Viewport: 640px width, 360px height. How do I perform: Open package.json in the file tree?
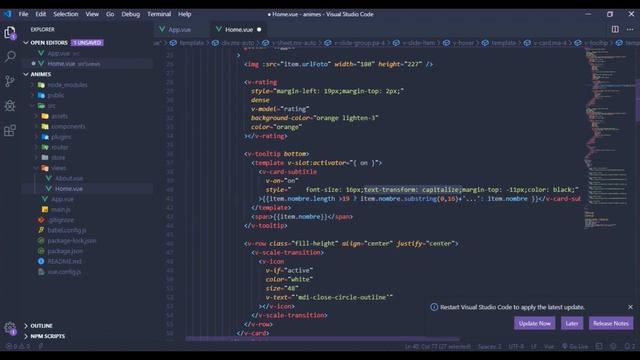[65, 251]
